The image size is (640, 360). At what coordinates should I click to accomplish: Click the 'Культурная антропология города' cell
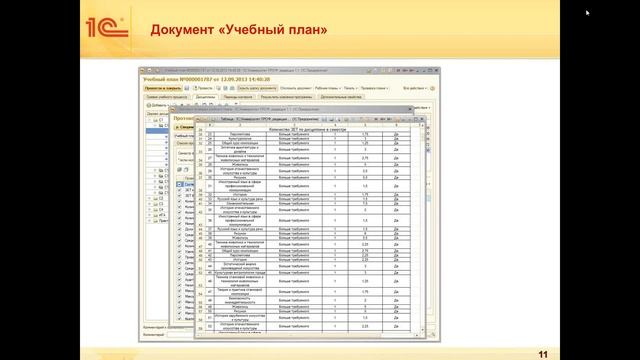pos(240,273)
